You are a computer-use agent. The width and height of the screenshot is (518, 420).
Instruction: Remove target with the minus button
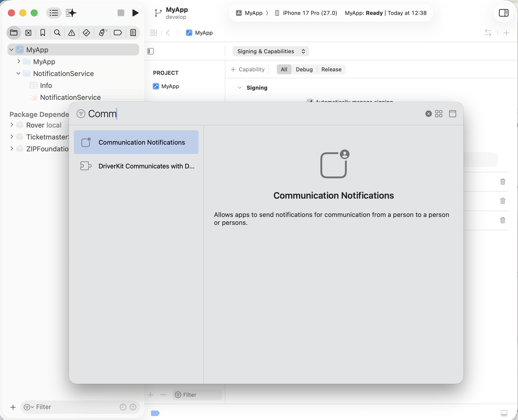pos(163,395)
